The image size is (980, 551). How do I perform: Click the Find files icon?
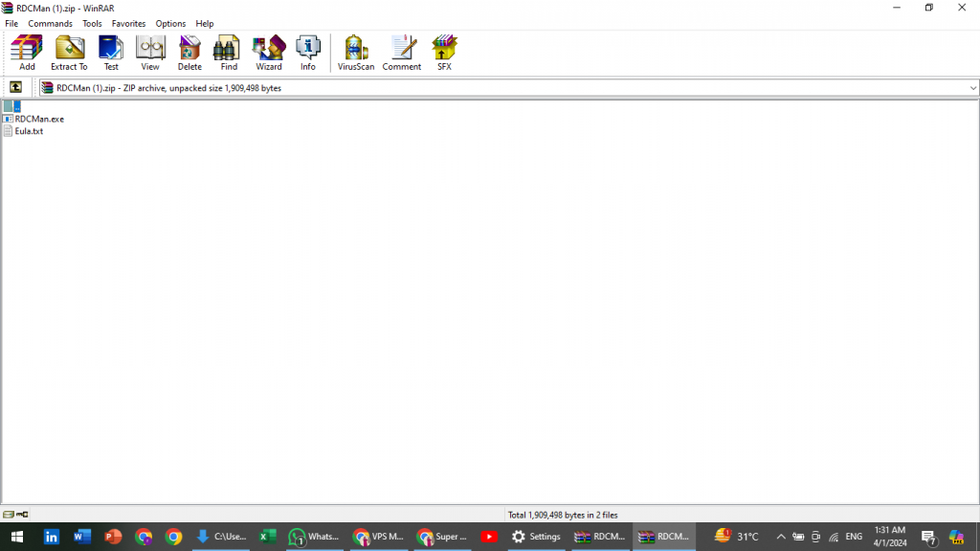click(227, 53)
